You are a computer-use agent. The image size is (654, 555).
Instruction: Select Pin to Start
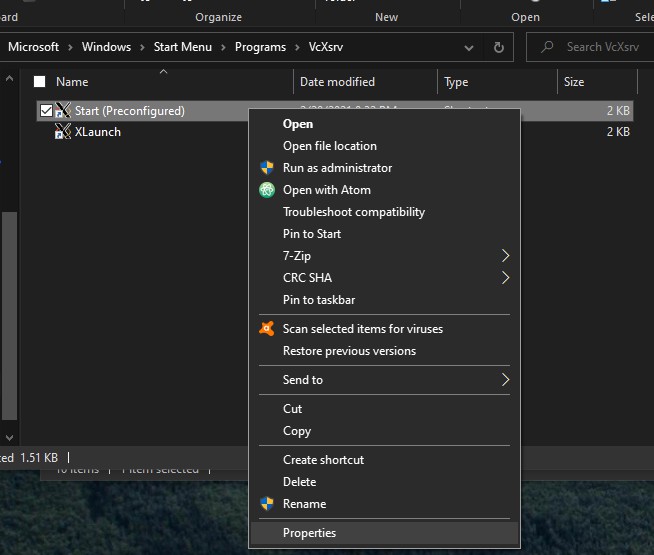(x=384, y=234)
